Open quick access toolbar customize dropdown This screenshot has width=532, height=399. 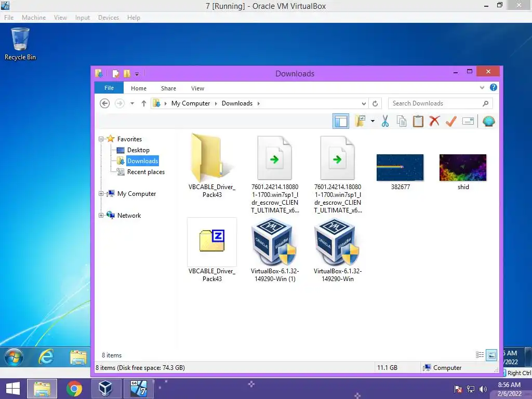[137, 74]
